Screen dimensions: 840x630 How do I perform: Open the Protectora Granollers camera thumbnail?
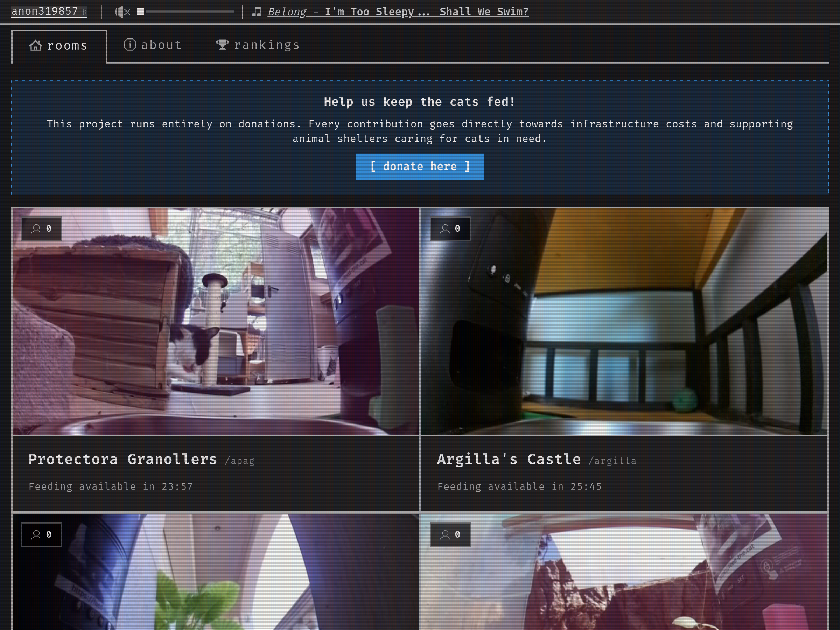point(215,321)
